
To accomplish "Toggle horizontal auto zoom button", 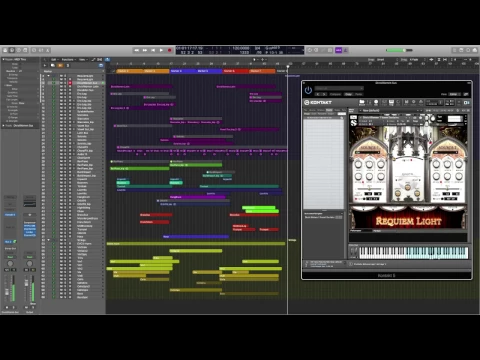I will click(x=445, y=60).
